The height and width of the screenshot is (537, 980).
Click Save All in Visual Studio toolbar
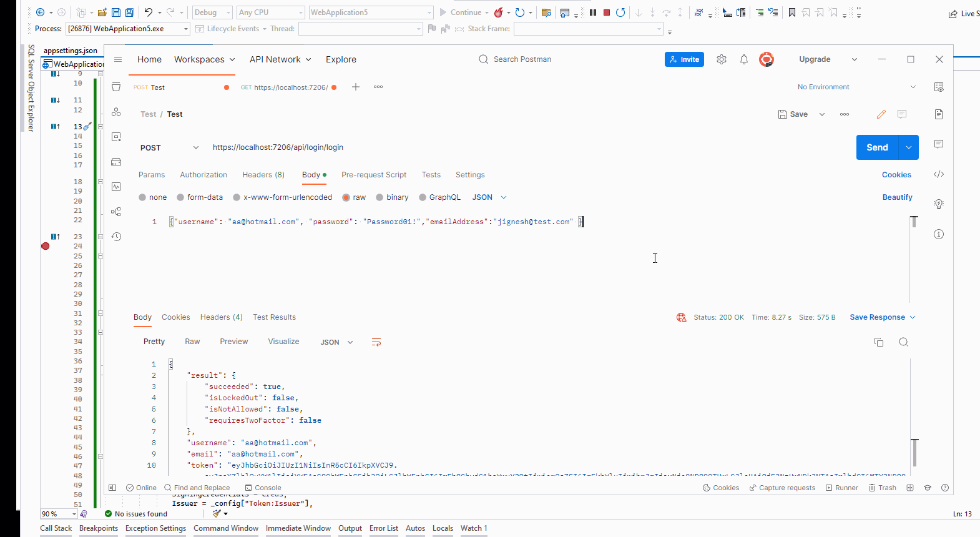pos(130,12)
